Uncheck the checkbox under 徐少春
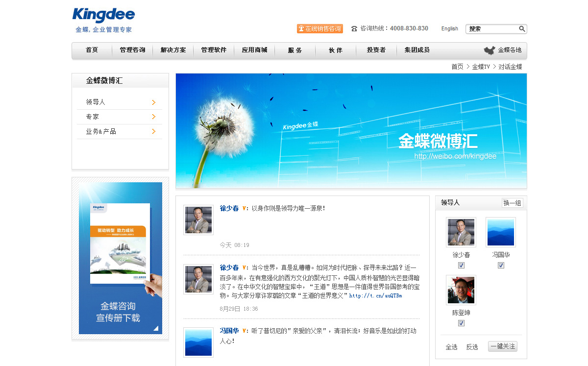This screenshot has height=366, width=588. 461,265
